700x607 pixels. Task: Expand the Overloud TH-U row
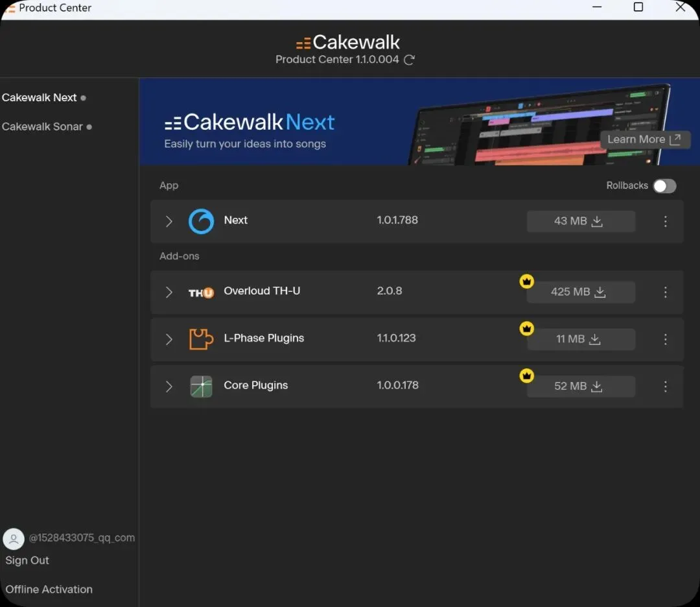point(169,292)
